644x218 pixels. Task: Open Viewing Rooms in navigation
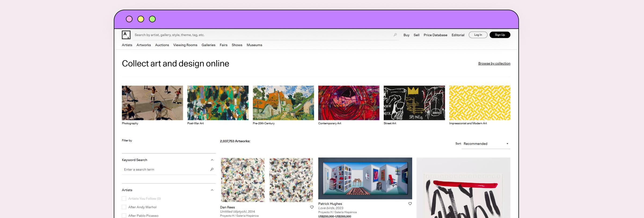tap(185, 45)
